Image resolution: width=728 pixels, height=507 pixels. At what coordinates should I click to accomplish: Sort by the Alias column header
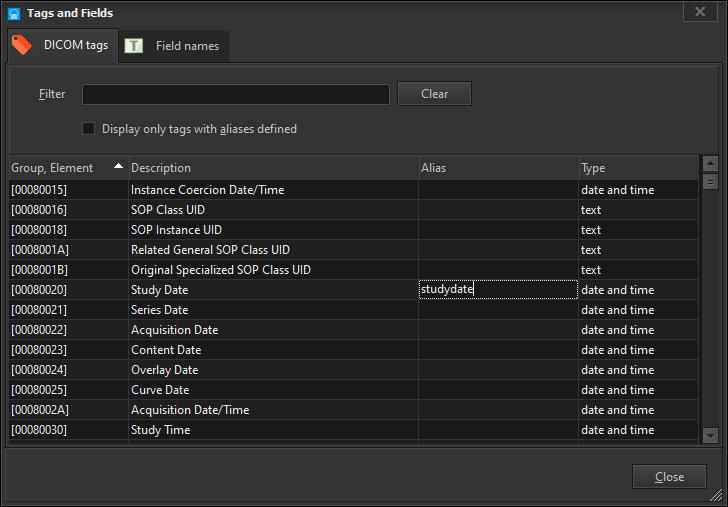(x=497, y=168)
